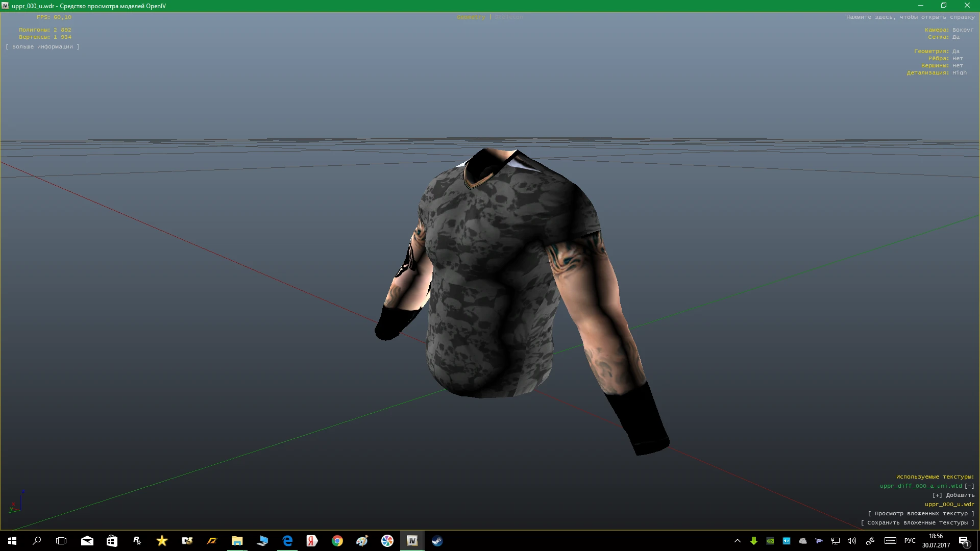Open help via 'Нажмите здесь' text
Image resolution: width=980 pixels, height=551 pixels.
tap(910, 17)
